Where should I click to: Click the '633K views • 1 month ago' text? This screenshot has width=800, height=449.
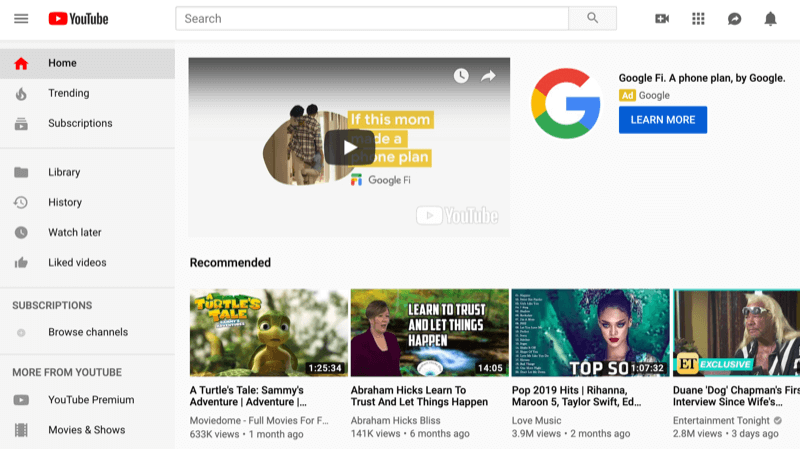pos(246,434)
